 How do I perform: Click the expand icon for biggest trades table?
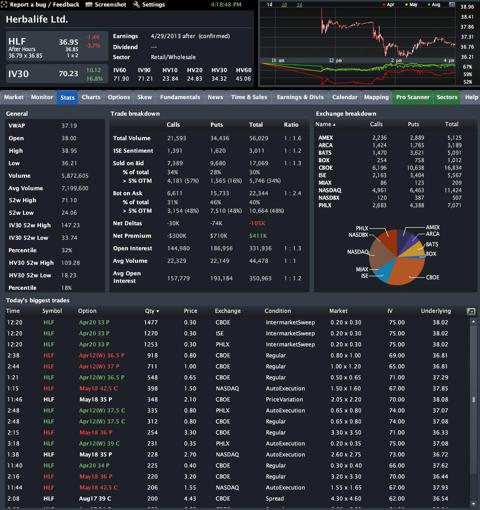point(471,311)
